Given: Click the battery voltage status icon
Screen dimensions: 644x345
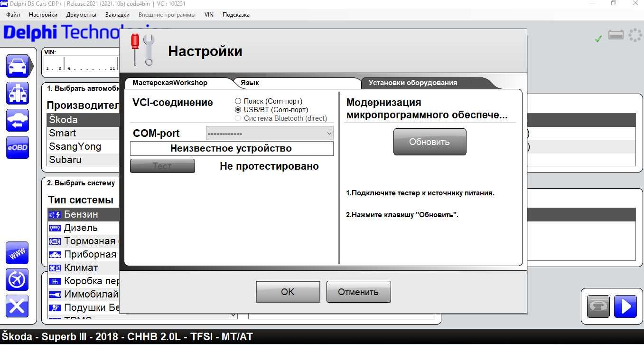Looking at the screenshot, I should click(x=616, y=35).
